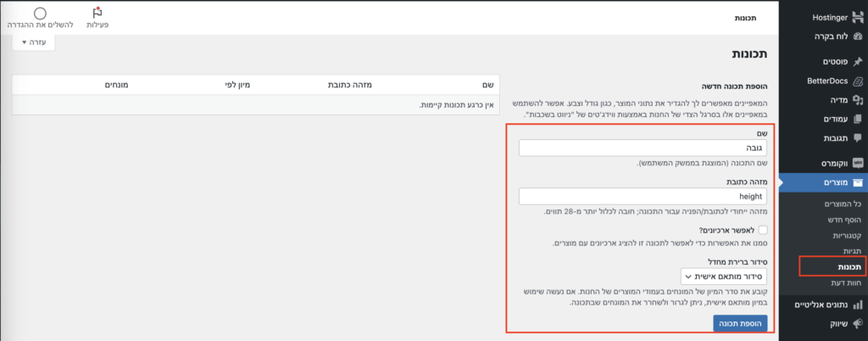The height and width of the screenshot is (341, 868).
Task: Click the activity flag icon above פעילות
Action: [98, 12]
